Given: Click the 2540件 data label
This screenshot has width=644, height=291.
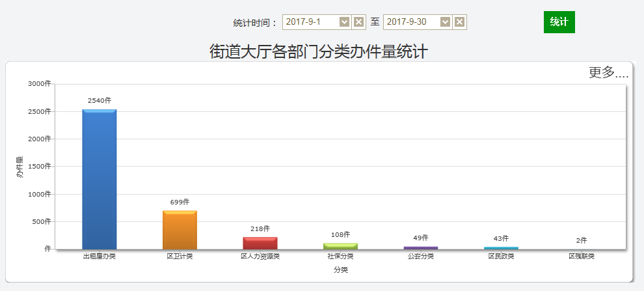Looking at the screenshot, I should [100, 100].
